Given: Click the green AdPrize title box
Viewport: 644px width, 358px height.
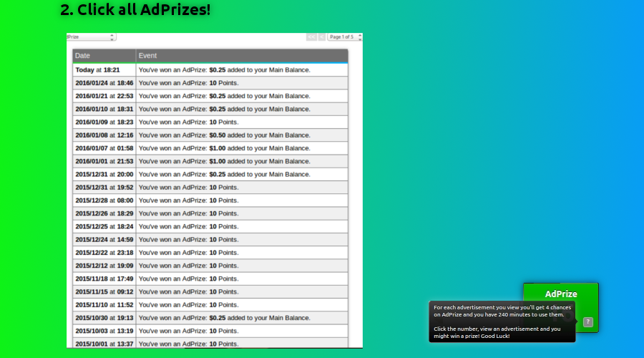Looking at the screenshot, I should coord(560,294).
